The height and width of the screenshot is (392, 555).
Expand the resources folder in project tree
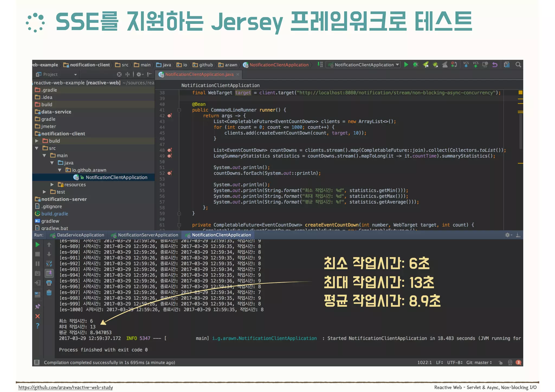[x=52, y=184]
